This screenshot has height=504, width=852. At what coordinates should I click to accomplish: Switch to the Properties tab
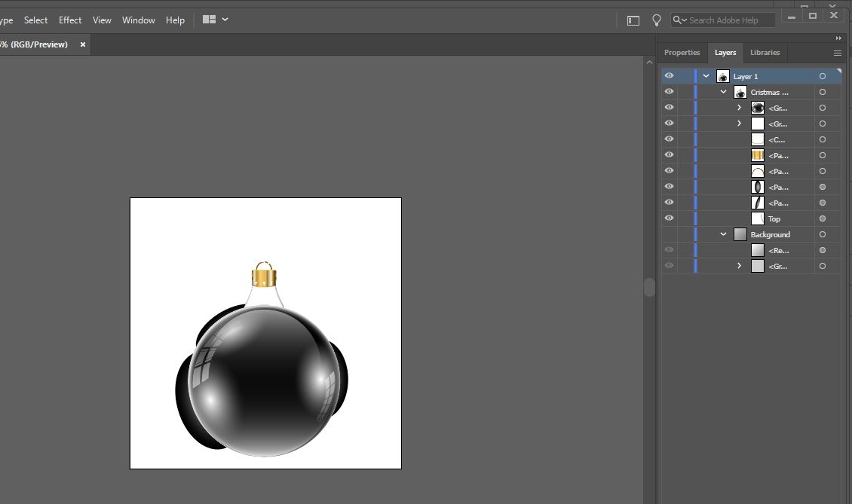682,52
